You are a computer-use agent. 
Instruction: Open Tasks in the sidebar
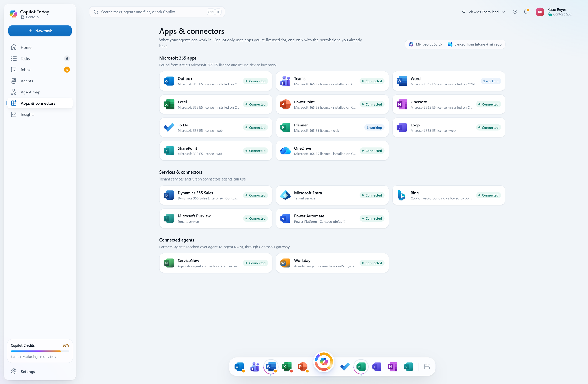[x=40, y=58]
